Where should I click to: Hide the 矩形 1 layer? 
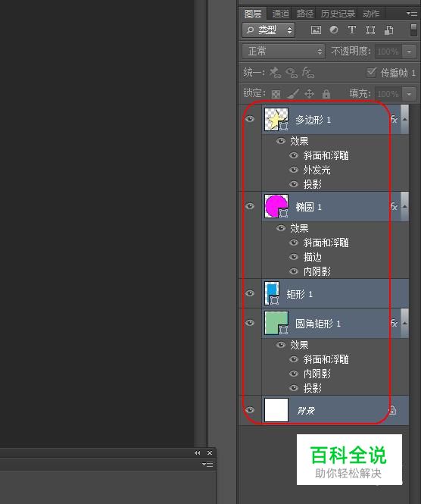point(250,293)
